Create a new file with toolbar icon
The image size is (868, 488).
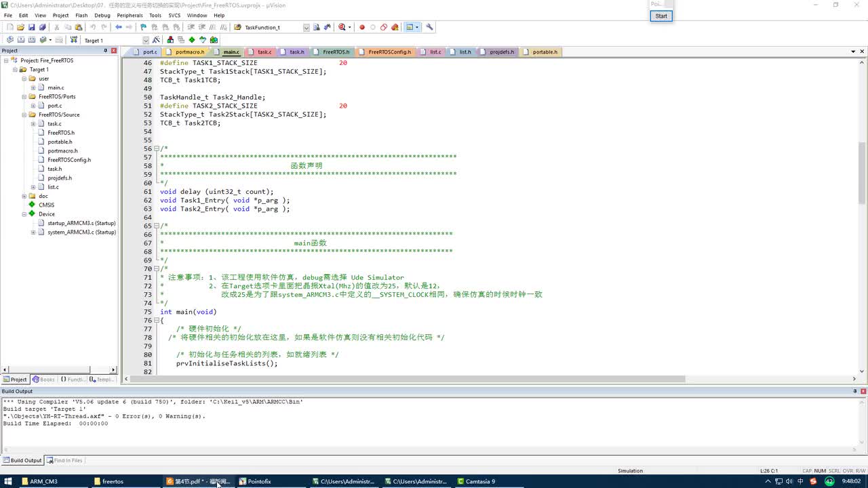[x=9, y=27]
